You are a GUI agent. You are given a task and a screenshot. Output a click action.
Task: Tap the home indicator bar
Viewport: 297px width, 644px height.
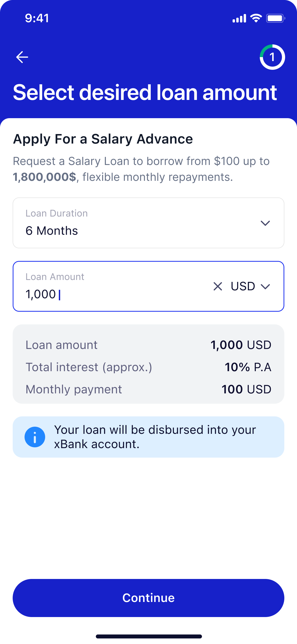coord(149,636)
